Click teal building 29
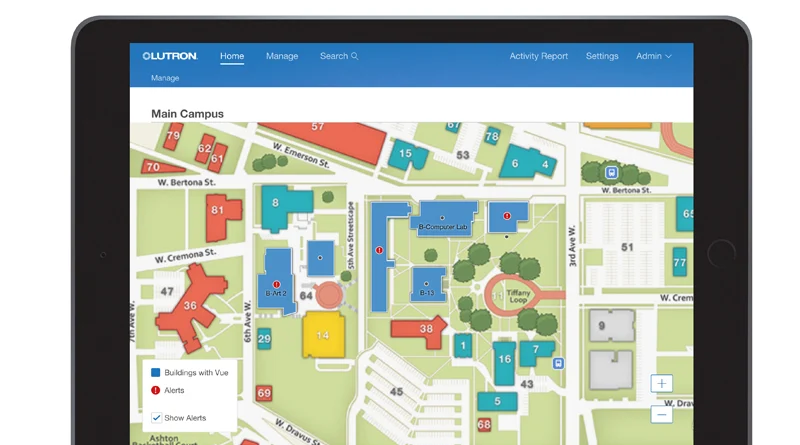The height and width of the screenshot is (445, 800). [x=264, y=339]
